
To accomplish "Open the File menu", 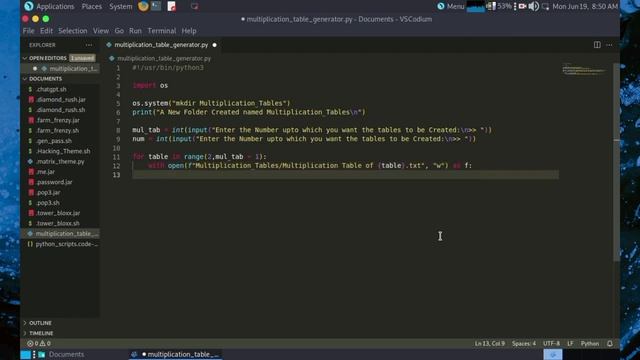I will click(28, 31).
